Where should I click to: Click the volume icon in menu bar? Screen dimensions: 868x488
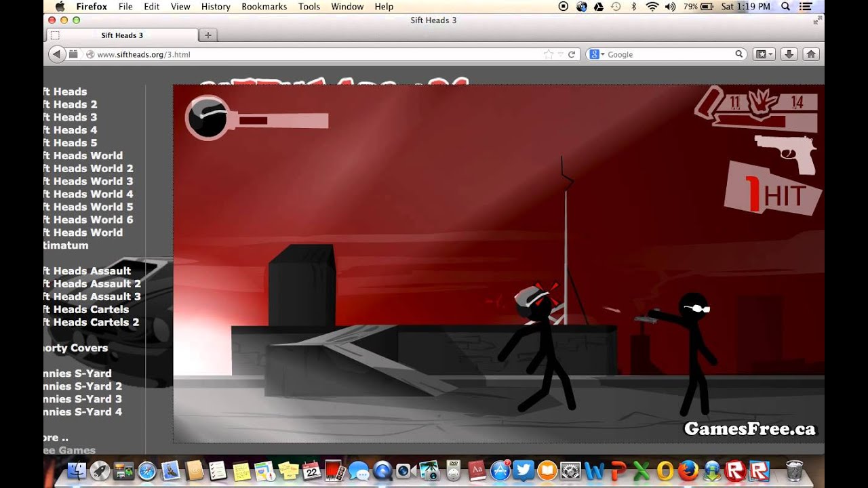click(x=670, y=6)
